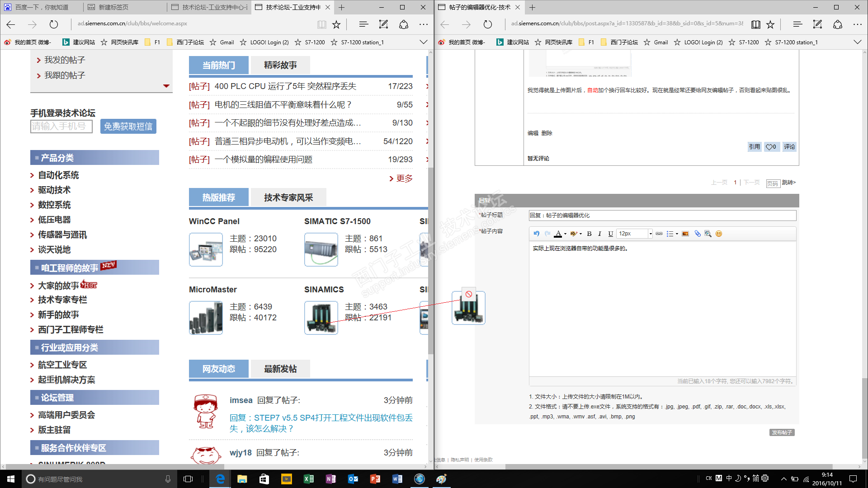This screenshot has width=868, height=488.
Task: Open the emoticon smiley picker
Action: click(x=719, y=234)
